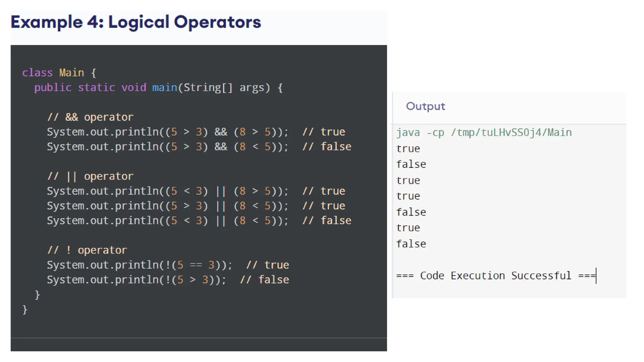The height and width of the screenshot is (362, 644).
Task: Click the '// && operator' comment
Action: click(90, 117)
